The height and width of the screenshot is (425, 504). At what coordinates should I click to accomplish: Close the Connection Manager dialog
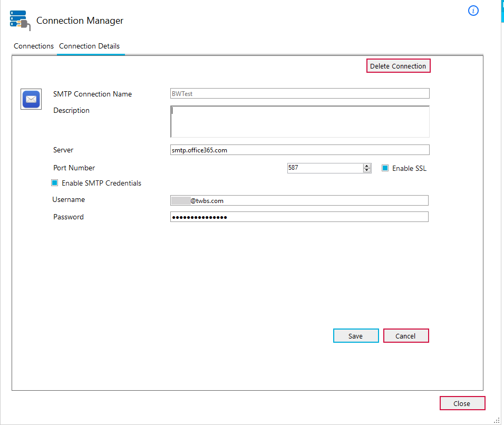(x=462, y=403)
